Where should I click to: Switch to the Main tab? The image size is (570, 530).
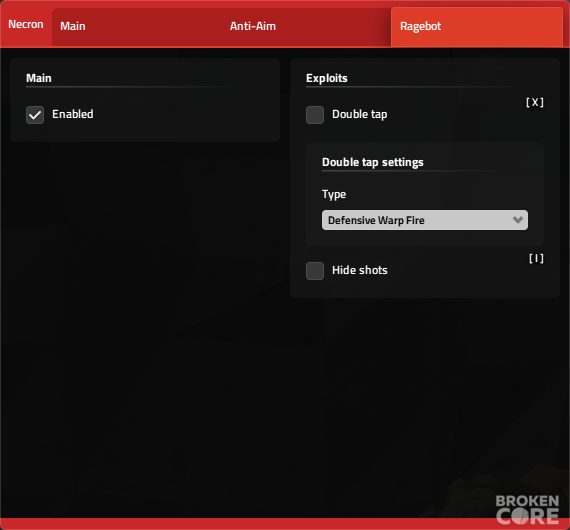coord(137,27)
